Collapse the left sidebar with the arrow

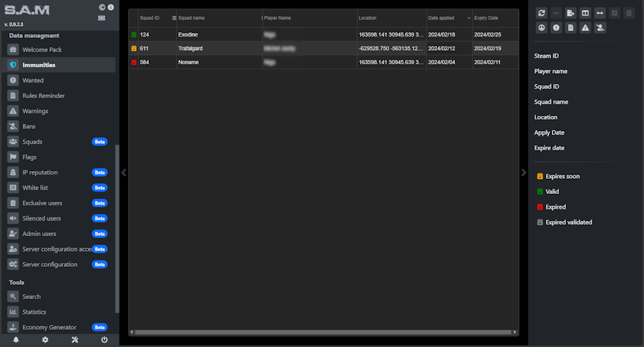click(x=123, y=172)
